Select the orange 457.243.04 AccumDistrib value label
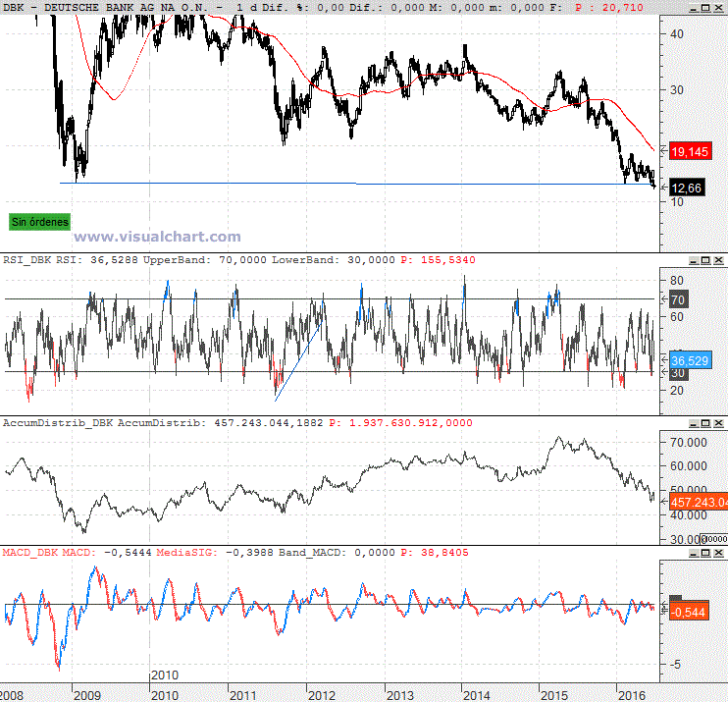 699,503
